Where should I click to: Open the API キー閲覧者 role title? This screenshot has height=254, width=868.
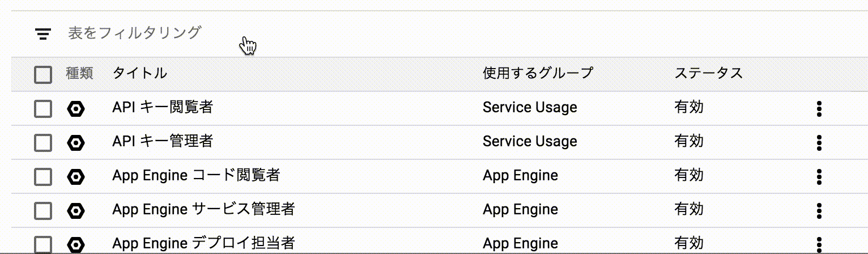click(163, 107)
